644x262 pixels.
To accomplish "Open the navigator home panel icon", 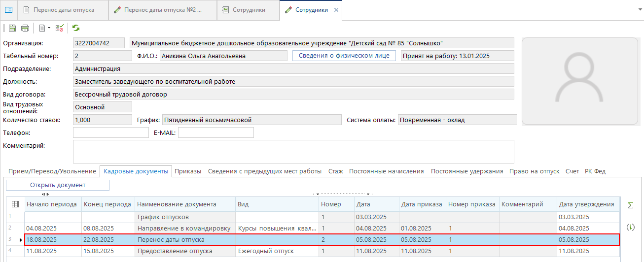I will [x=8, y=10].
